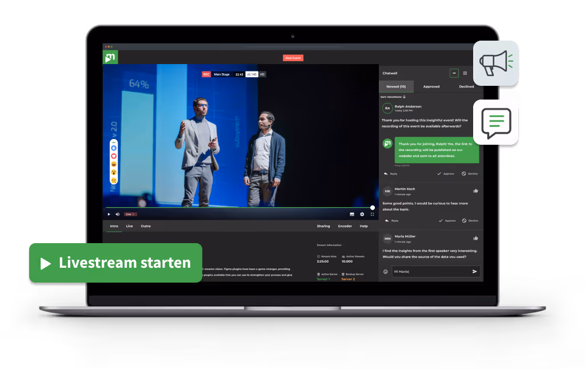Reply to Ralph Anderson's message

tap(390, 174)
